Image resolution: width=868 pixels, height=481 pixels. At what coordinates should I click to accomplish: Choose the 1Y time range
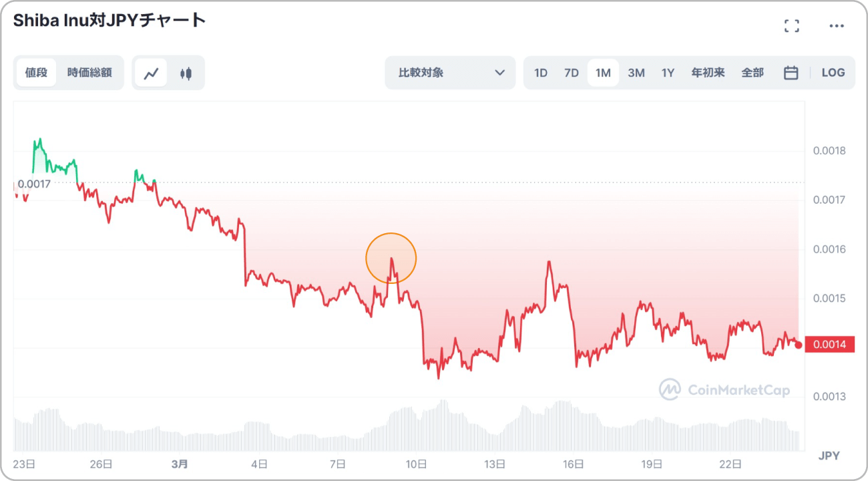(x=668, y=73)
